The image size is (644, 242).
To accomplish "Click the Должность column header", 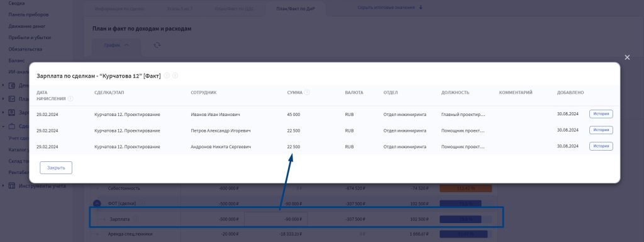I will click(x=455, y=93).
